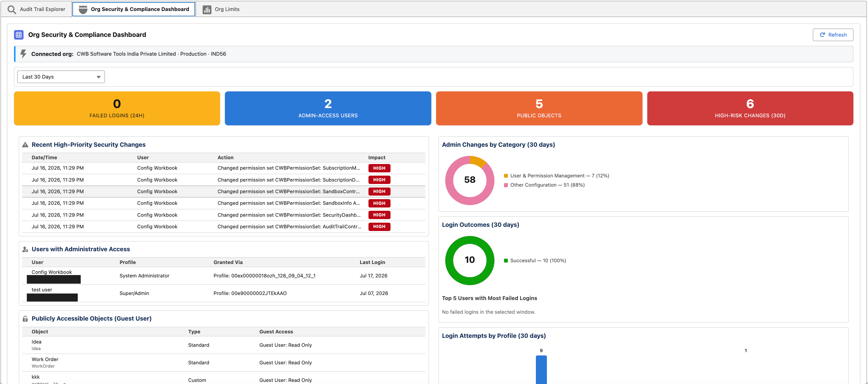
Task: Click the pink Other Configuration legend swatch
Action: pos(506,185)
